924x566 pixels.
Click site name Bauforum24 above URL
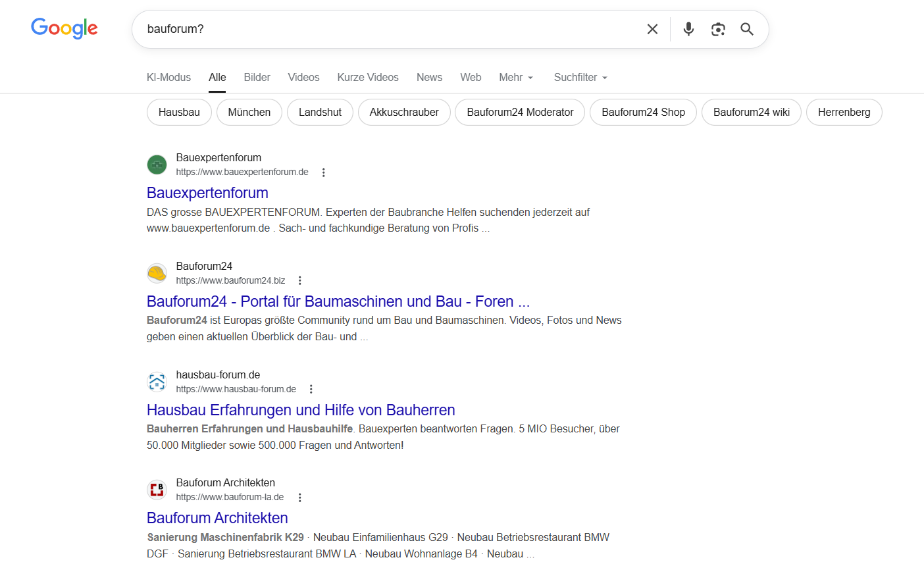pyautogui.click(x=204, y=266)
